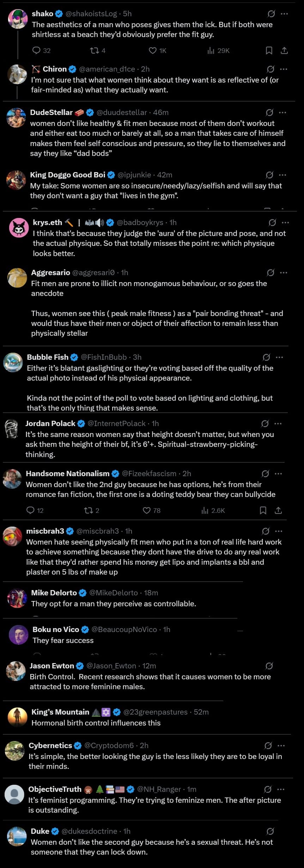304x868 pixels.
Task: Open @InternetPolack profile handle
Action: coord(116,423)
